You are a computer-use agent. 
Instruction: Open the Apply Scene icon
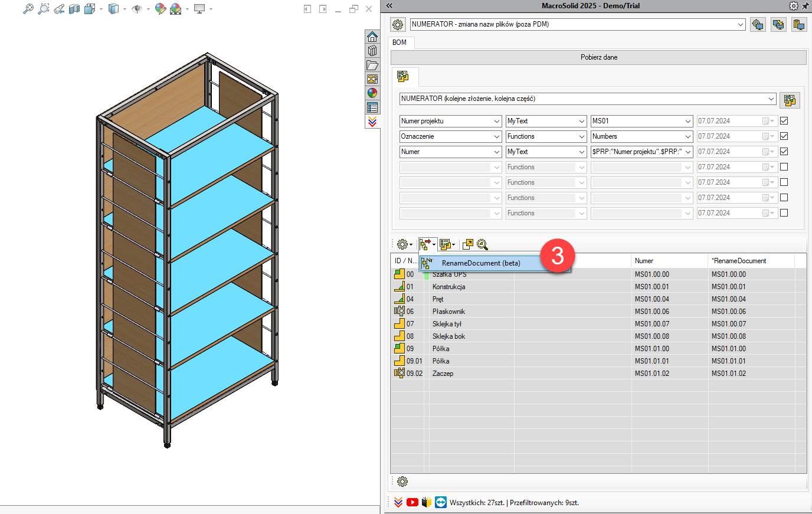click(175, 9)
